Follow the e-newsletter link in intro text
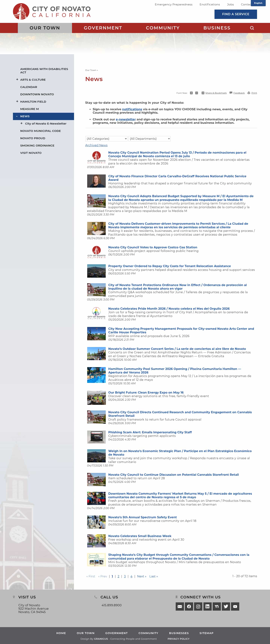The width and height of the screenshot is (270, 644). pos(126,119)
